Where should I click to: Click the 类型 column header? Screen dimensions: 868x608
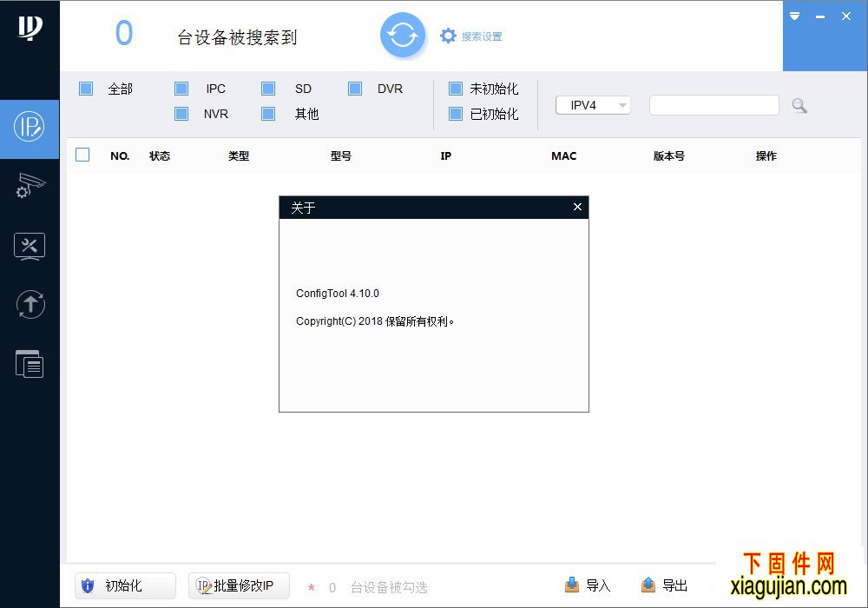click(x=239, y=156)
